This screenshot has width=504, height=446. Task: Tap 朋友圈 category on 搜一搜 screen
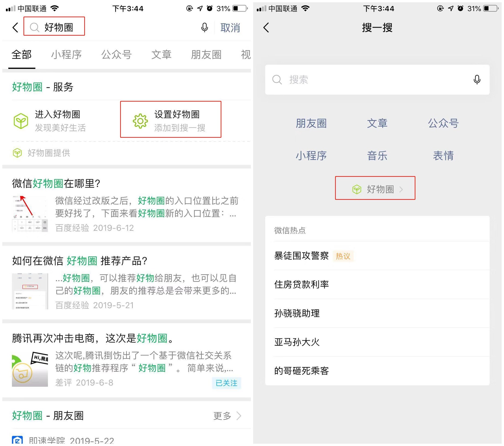311,123
